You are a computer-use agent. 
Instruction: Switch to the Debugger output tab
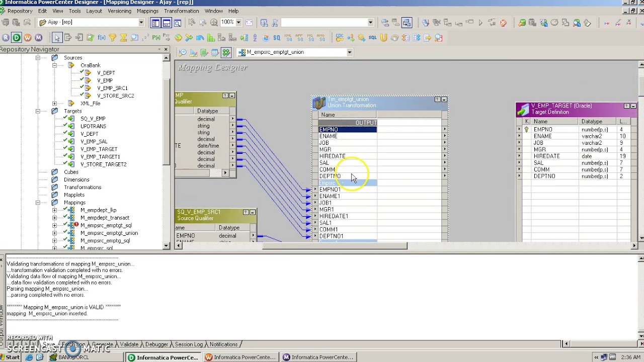click(156, 344)
